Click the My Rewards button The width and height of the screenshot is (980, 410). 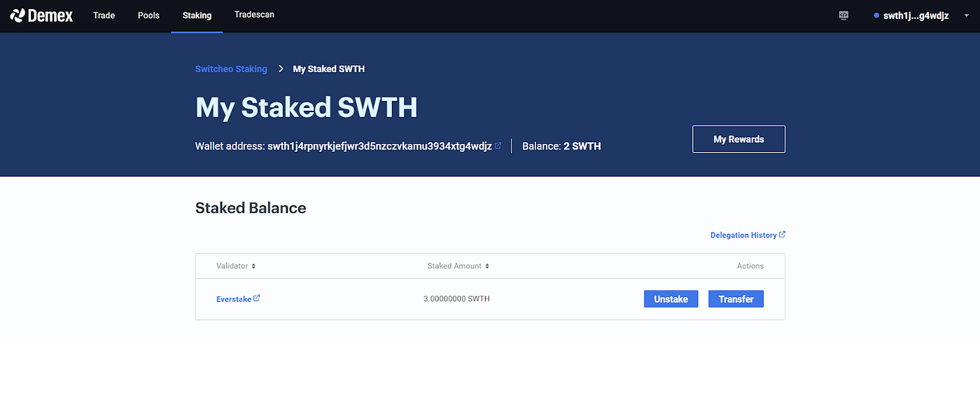click(x=738, y=139)
